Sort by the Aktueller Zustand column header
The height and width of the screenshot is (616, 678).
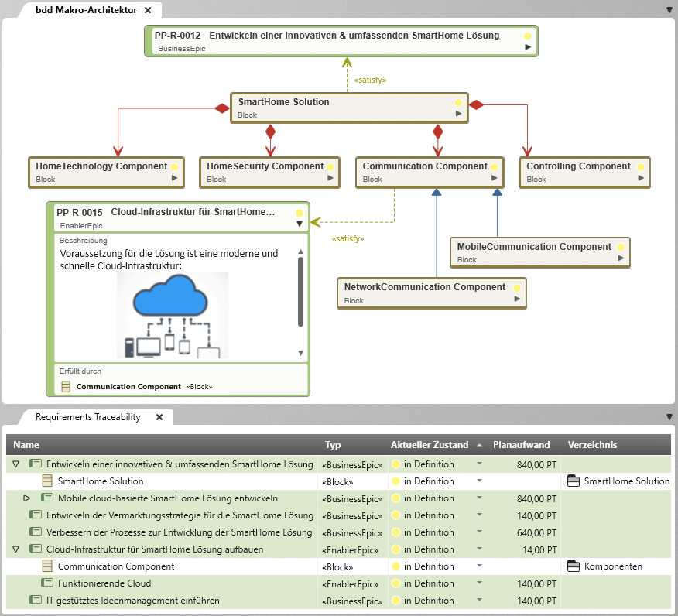tap(429, 445)
